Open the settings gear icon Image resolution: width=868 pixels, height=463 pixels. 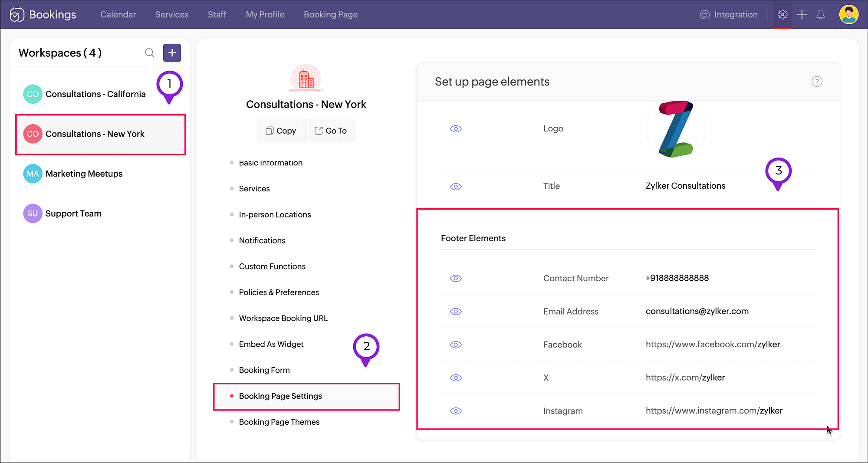[x=782, y=15]
